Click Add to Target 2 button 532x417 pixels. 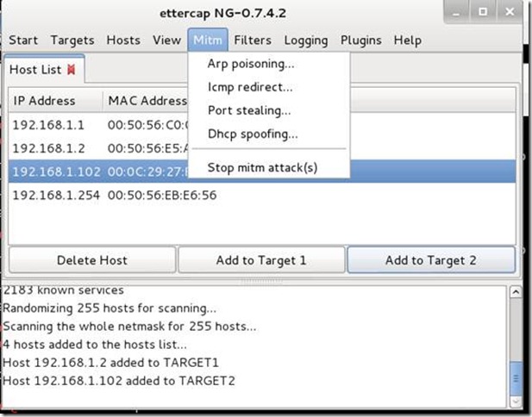[431, 260]
